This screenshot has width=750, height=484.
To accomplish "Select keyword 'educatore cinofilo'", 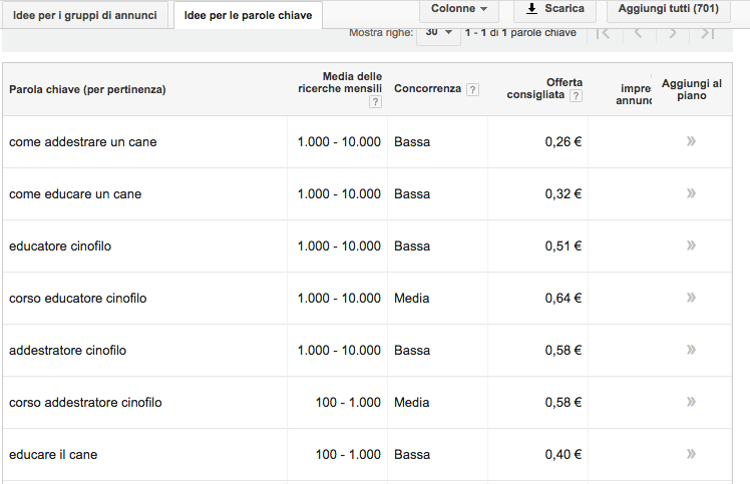I will click(60, 246).
